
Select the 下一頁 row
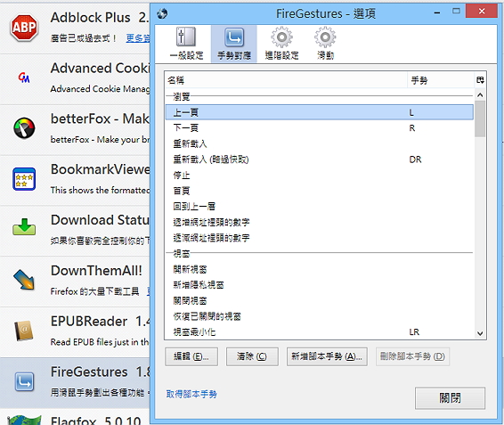tap(319, 128)
